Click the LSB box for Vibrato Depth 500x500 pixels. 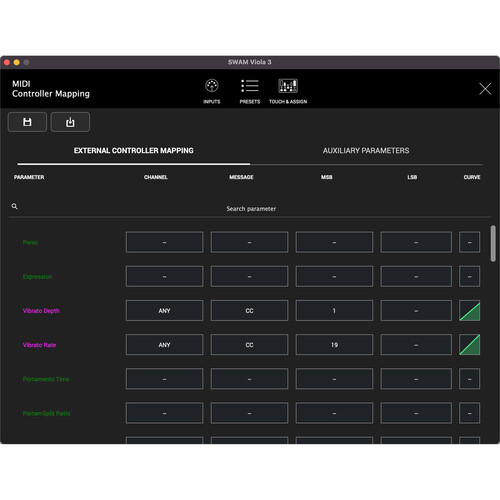click(416, 311)
